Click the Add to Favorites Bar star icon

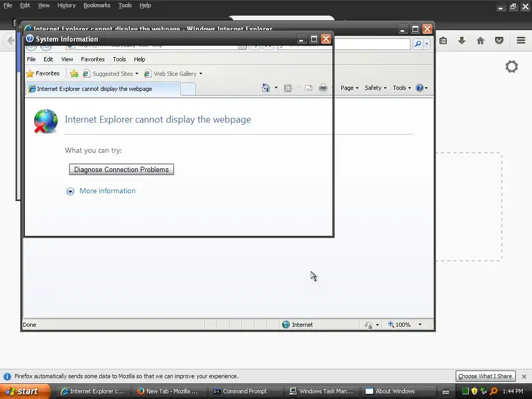[x=74, y=74]
